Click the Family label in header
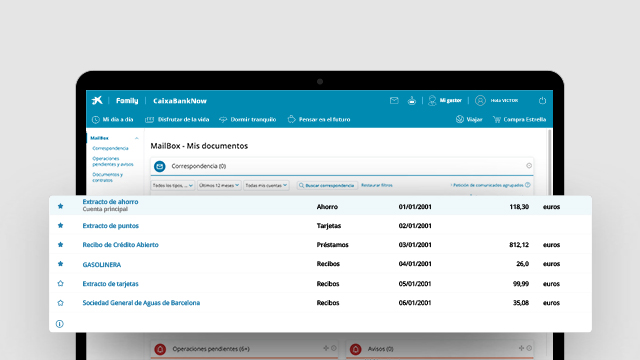The width and height of the screenshot is (640, 360). pyautogui.click(x=127, y=101)
